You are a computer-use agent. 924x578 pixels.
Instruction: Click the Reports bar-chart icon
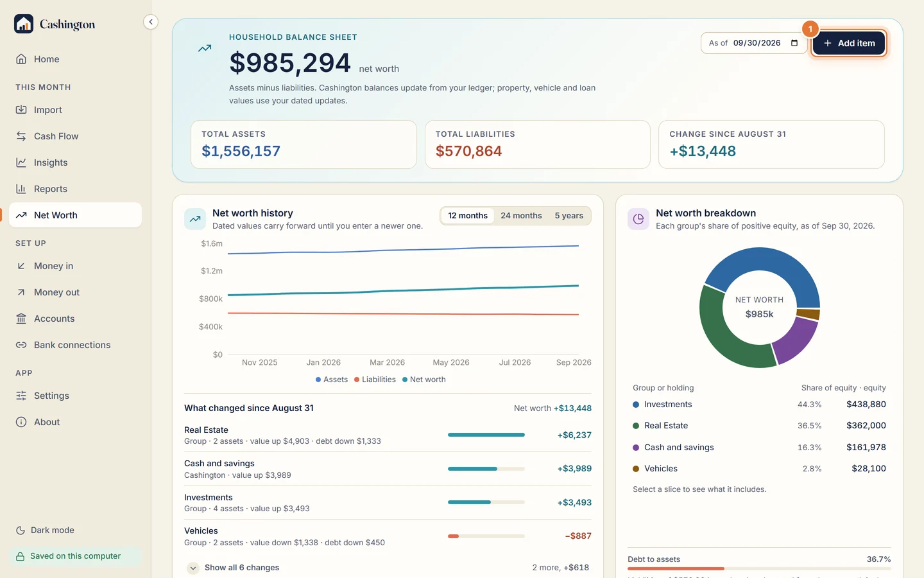(21, 189)
